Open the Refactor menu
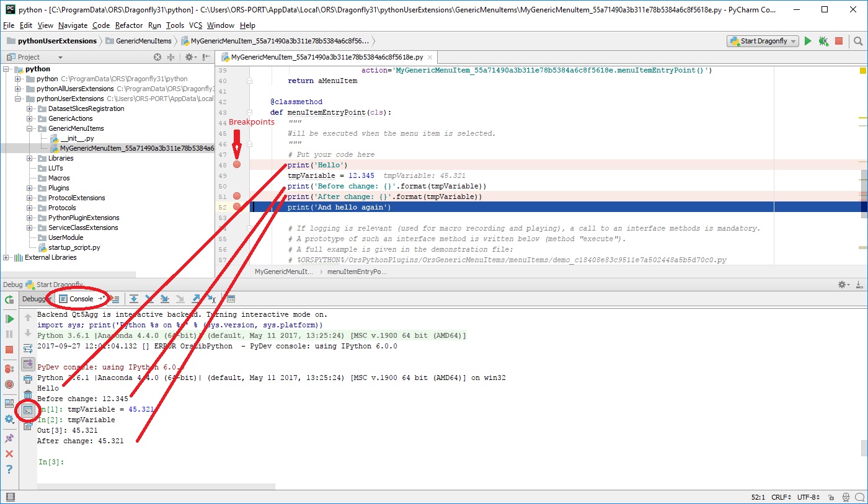The width and height of the screenshot is (868, 504). (x=128, y=25)
